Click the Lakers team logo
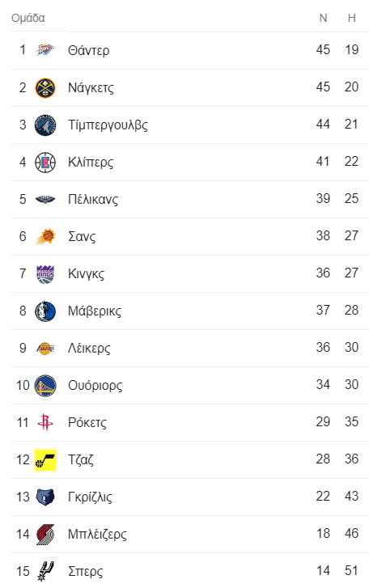 (45, 348)
